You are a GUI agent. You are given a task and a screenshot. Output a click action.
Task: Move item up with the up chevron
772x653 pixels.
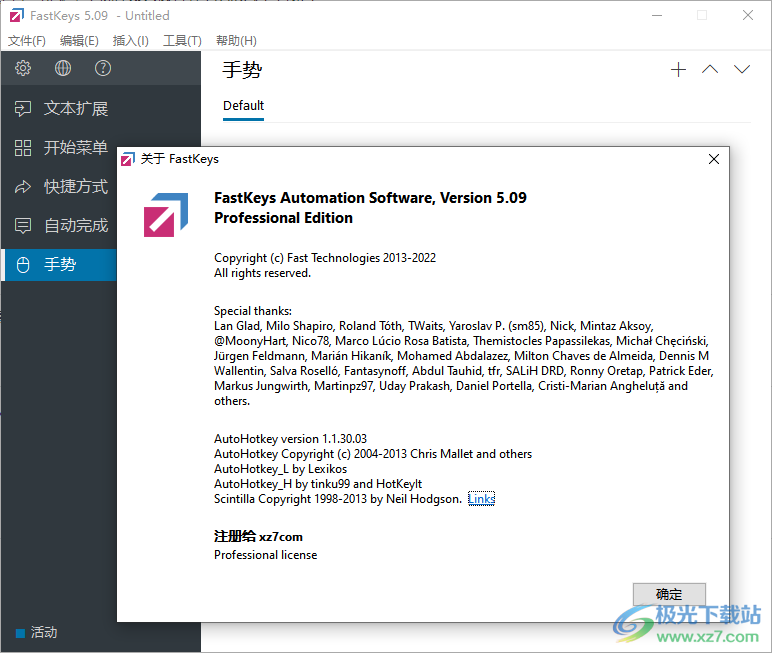709,69
